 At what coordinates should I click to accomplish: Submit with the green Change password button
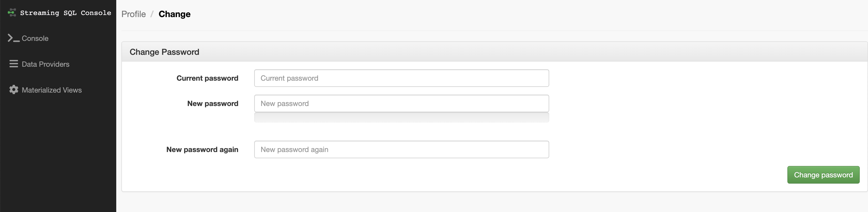[823, 175]
